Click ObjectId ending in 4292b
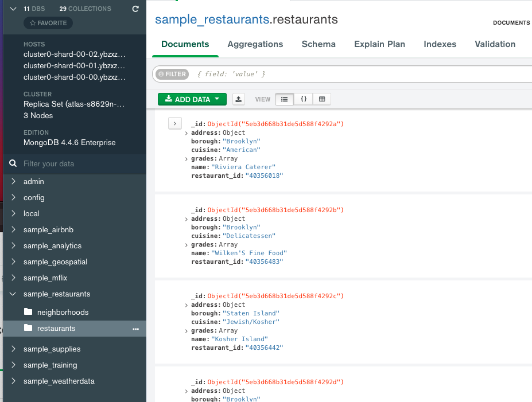532x402 pixels. [275, 210]
